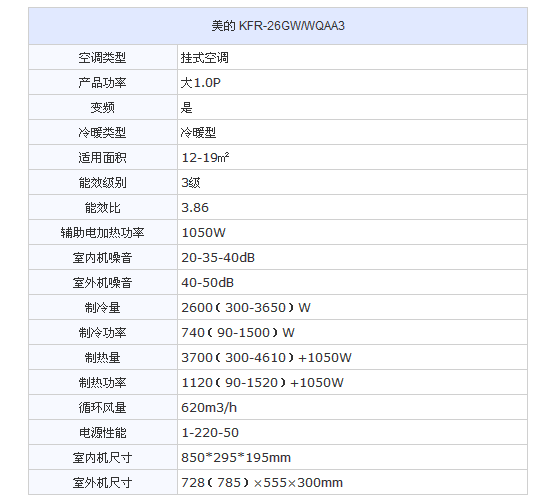This screenshot has height=504, width=545.
Task: Click the label 适用面积
Action: (x=102, y=158)
